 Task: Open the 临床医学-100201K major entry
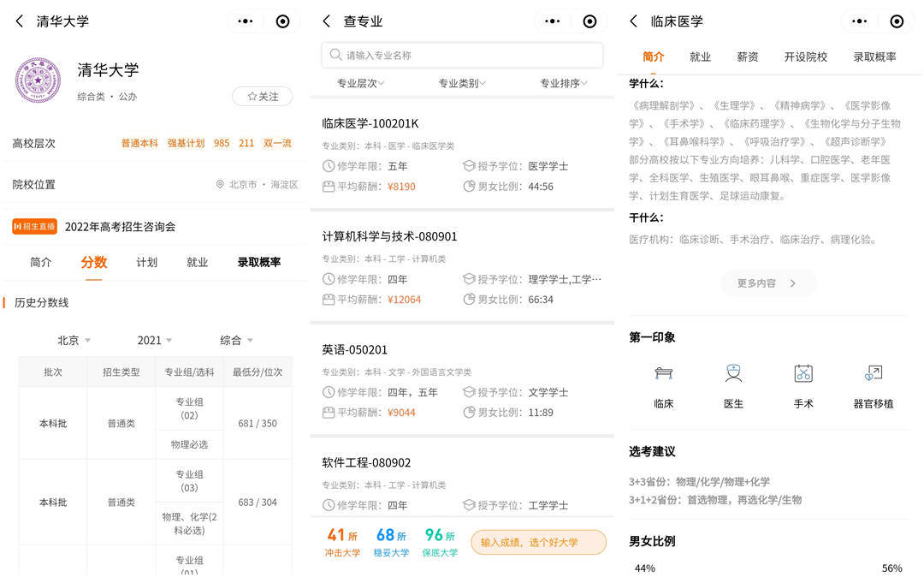(x=370, y=123)
